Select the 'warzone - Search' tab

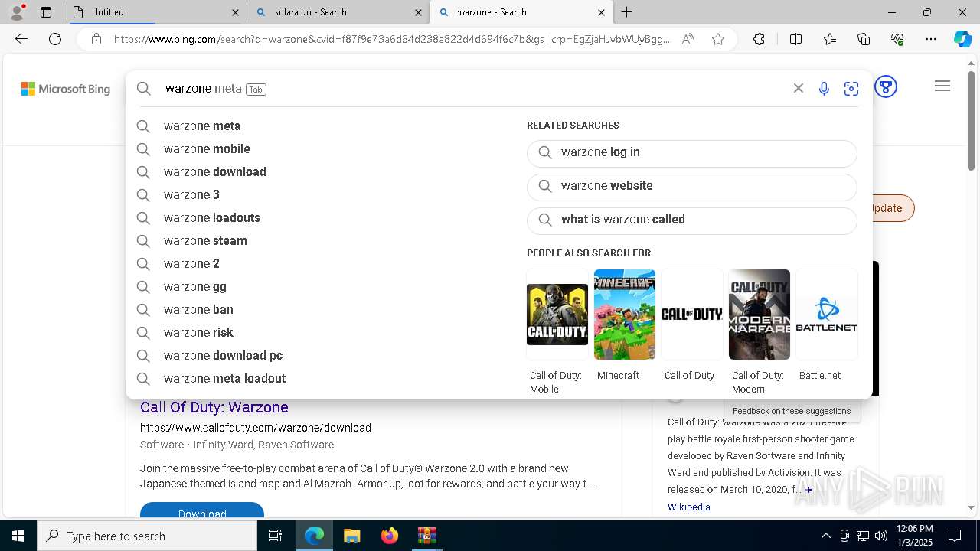(x=521, y=12)
